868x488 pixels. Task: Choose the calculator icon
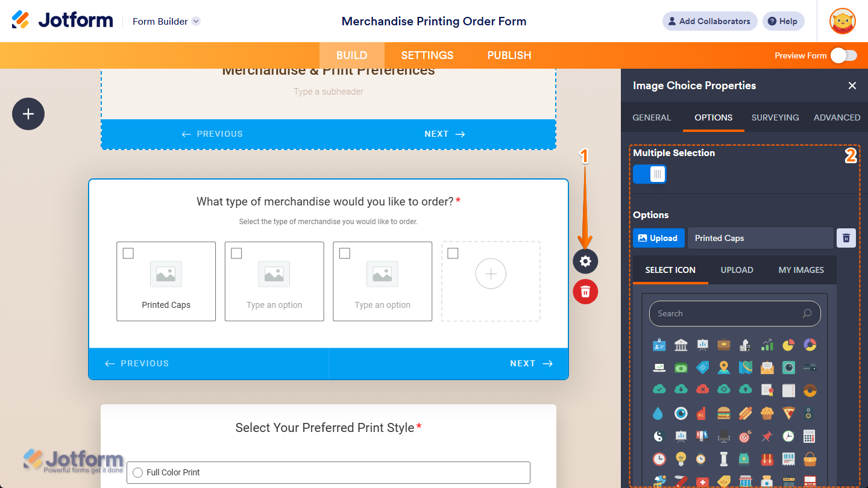click(810, 436)
